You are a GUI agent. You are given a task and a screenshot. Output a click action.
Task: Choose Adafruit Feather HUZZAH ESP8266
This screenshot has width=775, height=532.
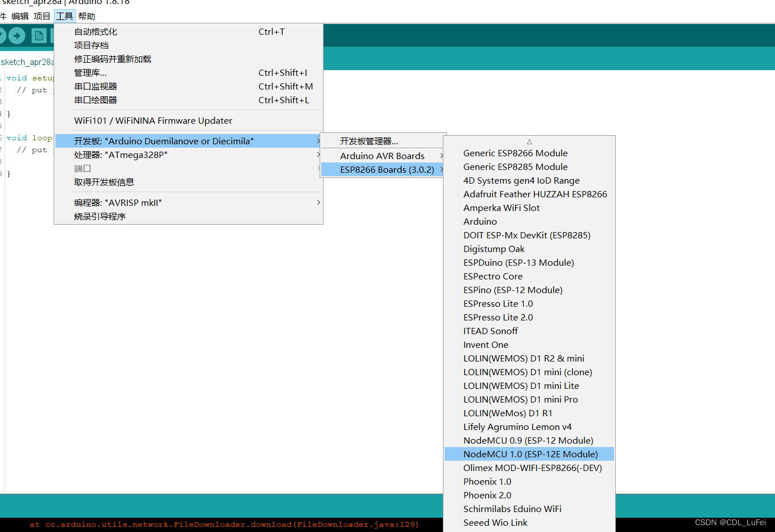(530, 194)
